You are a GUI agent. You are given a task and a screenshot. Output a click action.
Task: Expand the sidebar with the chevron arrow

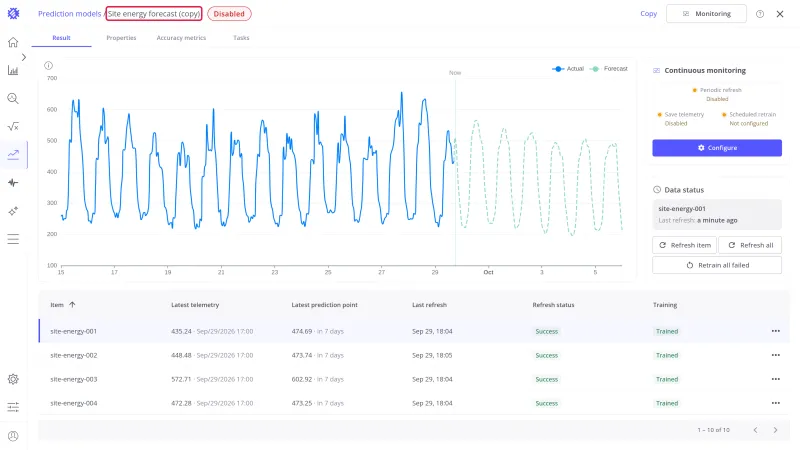(23, 57)
